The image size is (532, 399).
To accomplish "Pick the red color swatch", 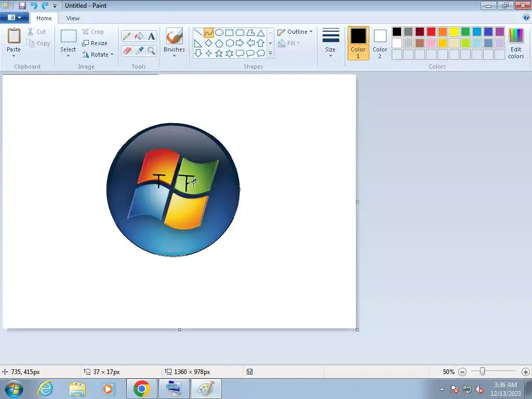I will tap(431, 32).
